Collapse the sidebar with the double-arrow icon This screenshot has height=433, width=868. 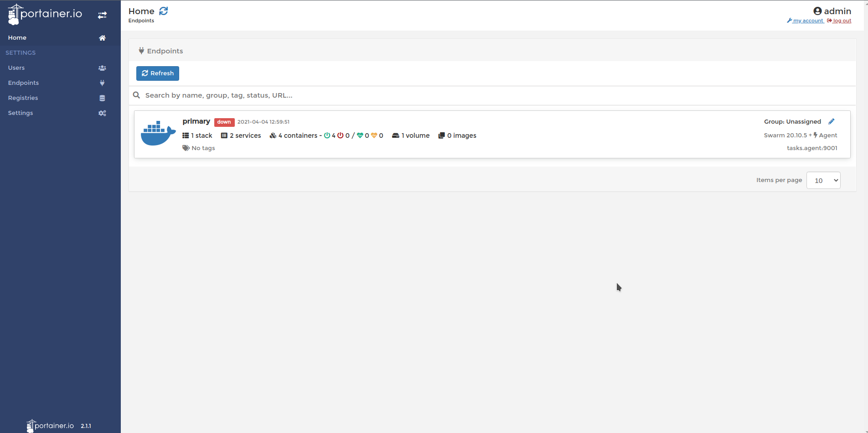pyautogui.click(x=102, y=15)
